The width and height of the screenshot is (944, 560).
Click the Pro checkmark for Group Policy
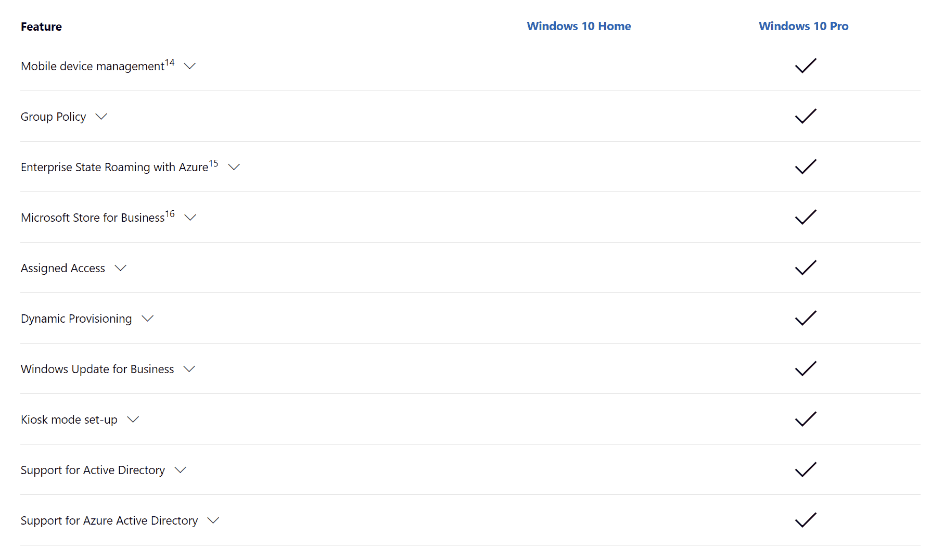coord(806,116)
